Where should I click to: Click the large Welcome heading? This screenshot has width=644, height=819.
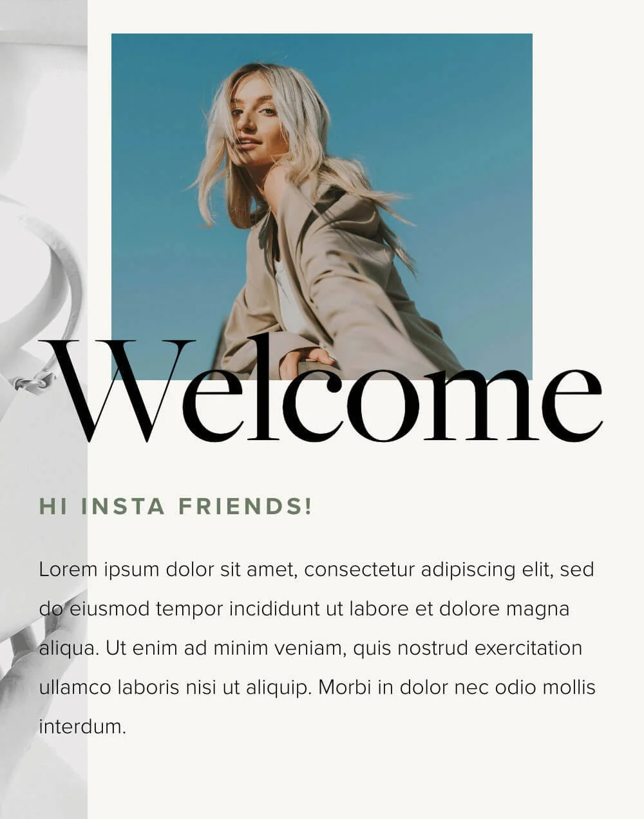tap(322, 389)
